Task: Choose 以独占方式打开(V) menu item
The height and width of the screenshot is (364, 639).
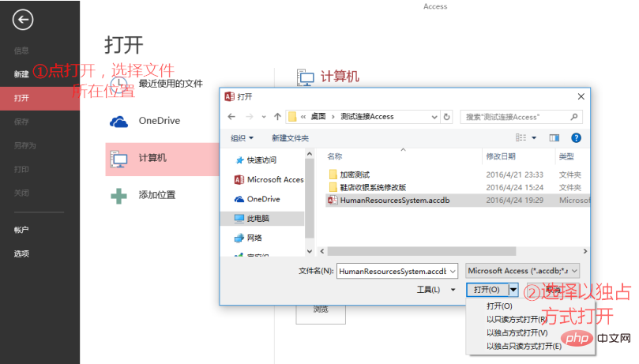Action: click(x=517, y=333)
